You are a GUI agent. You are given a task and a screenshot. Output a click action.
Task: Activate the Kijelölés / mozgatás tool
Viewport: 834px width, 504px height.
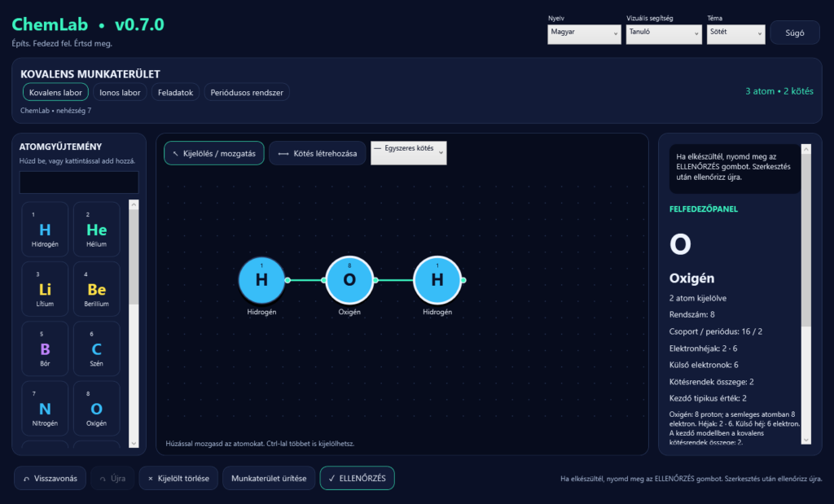(214, 153)
